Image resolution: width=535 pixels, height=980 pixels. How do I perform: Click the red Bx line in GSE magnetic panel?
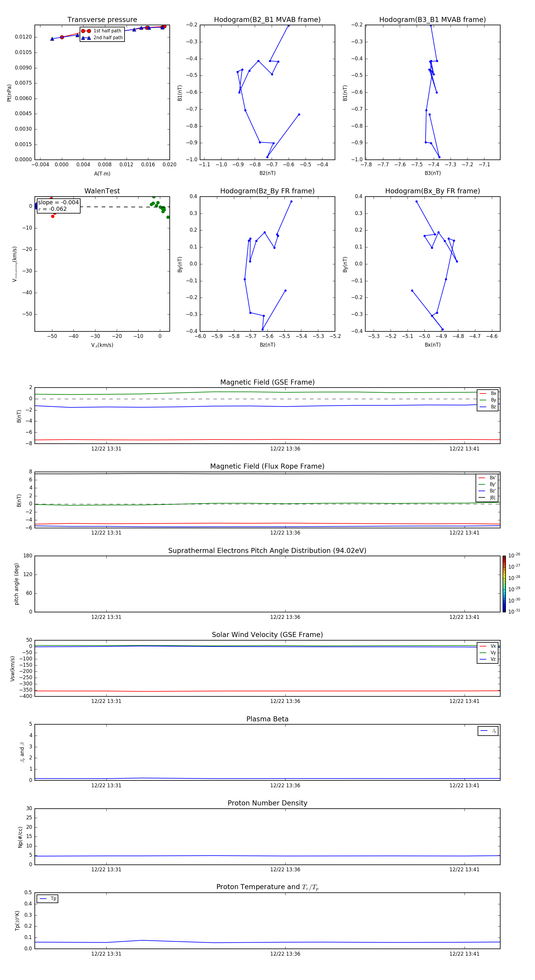(267, 440)
